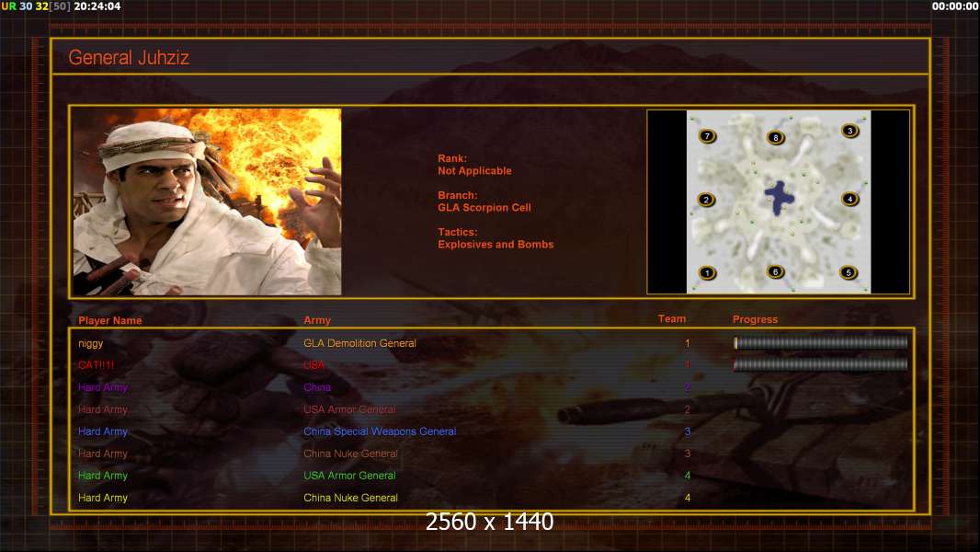This screenshot has width=980, height=552.
Task: Select player name "CAT!!1!"
Action: pos(97,365)
